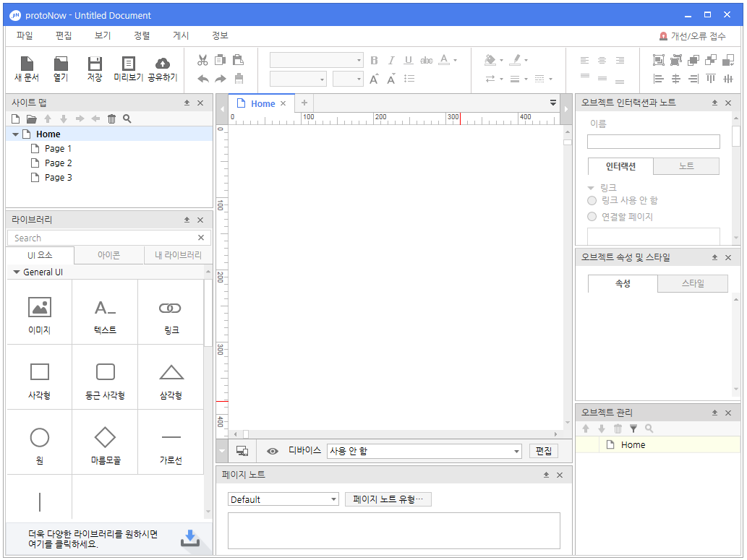Image resolution: width=747 pixels, height=560 pixels.
Task: Click the paste clipboard icon
Action: 238,60
